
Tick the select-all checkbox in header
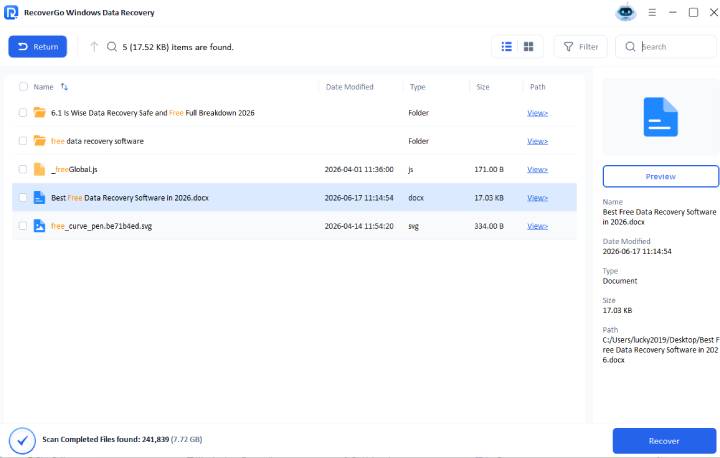coord(23,86)
